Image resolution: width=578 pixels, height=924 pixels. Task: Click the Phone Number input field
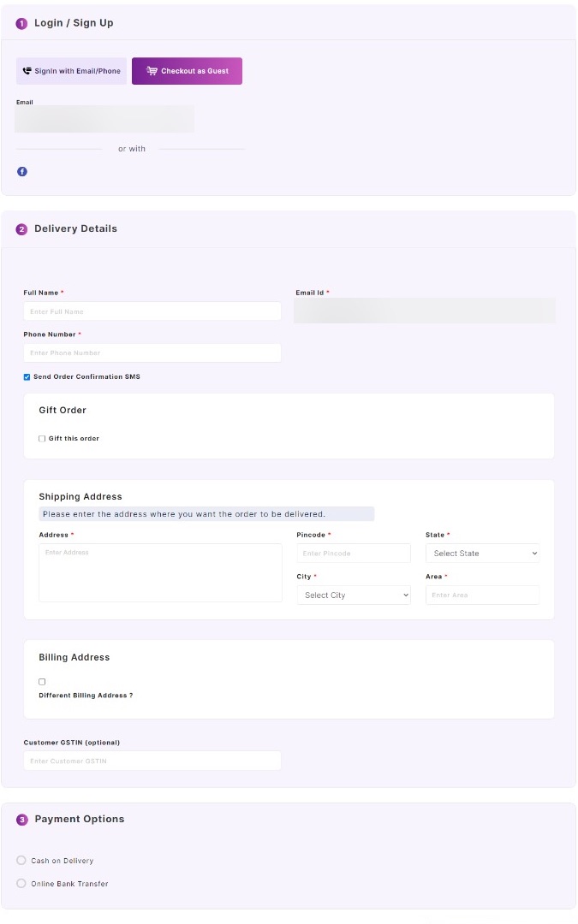coord(152,353)
